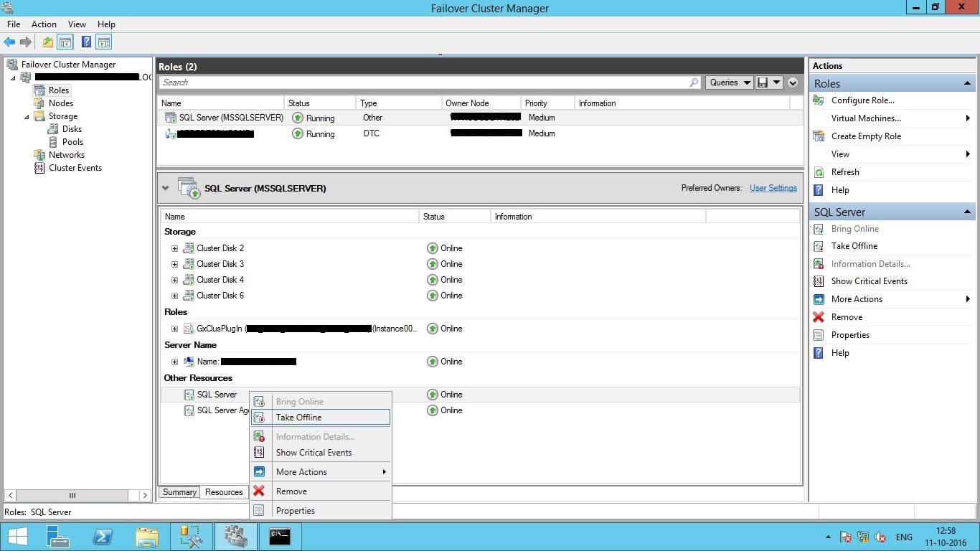
Task: Click More Actions in the Actions pane
Action: pyautogui.click(x=857, y=299)
